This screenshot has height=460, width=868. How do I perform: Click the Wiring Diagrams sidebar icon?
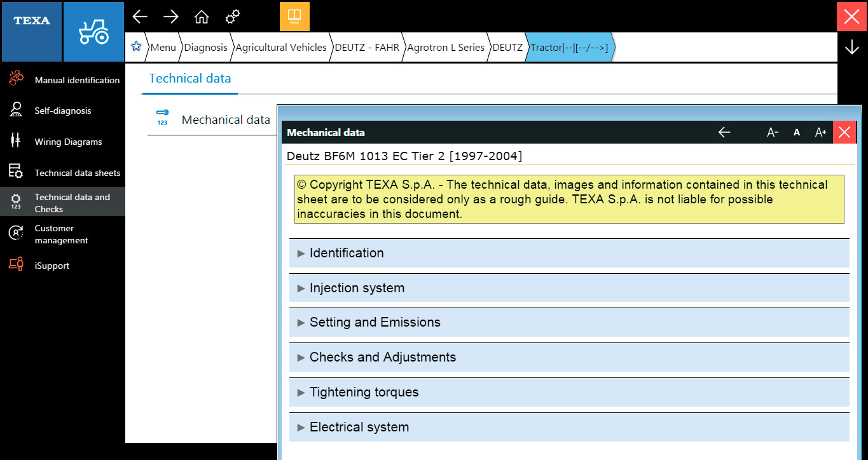tap(16, 141)
